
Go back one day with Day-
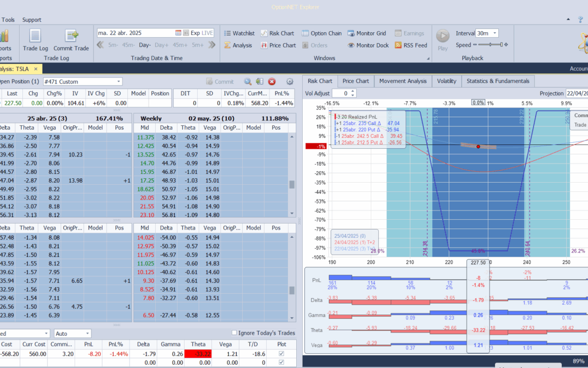pyautogui.click(x=145, y=45)
